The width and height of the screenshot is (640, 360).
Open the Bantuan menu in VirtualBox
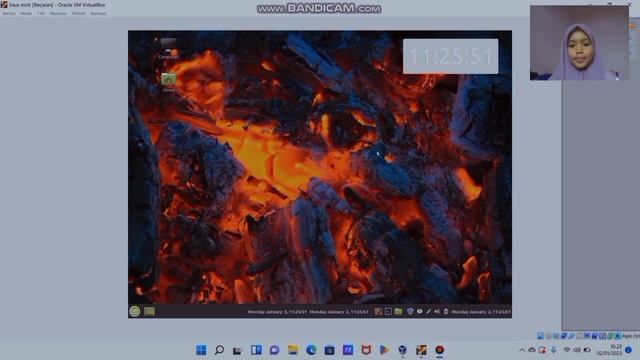[98, 13]
